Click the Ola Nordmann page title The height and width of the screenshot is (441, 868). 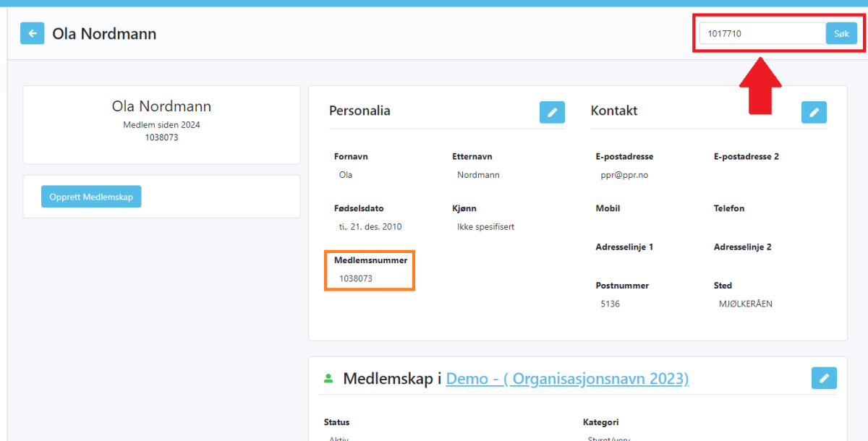[x=104, y=34]
